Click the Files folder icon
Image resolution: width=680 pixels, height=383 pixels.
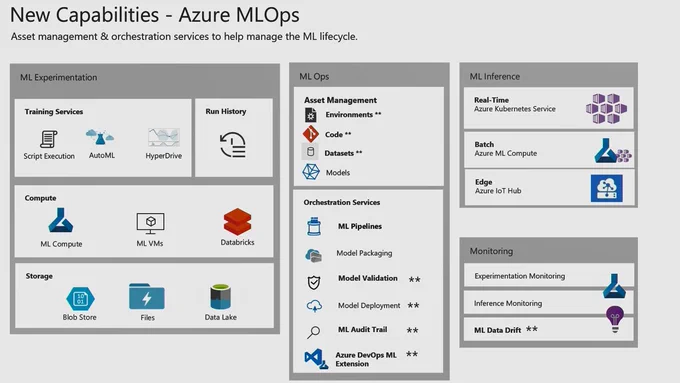147,297
